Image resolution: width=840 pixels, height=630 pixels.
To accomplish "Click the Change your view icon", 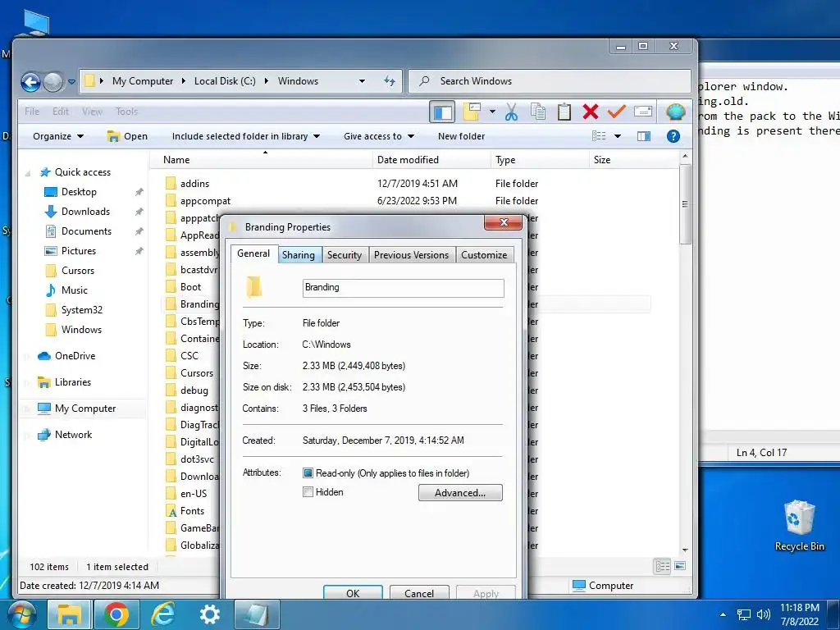I will [x=599, y=136].
